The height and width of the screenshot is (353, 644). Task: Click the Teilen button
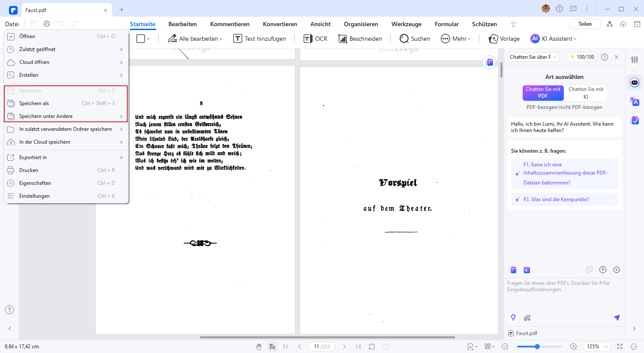click(x=585, y=24)
